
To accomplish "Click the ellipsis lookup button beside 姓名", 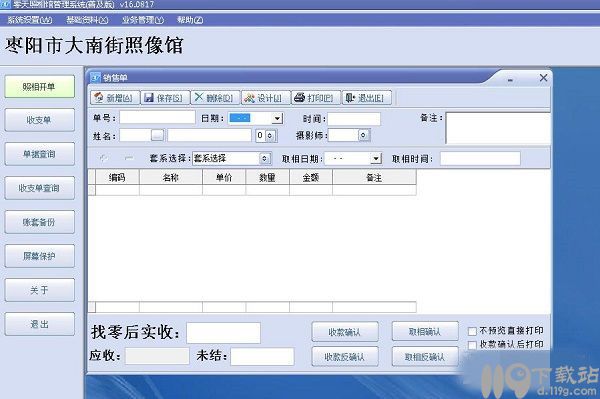I will click(x=157, y=135).
